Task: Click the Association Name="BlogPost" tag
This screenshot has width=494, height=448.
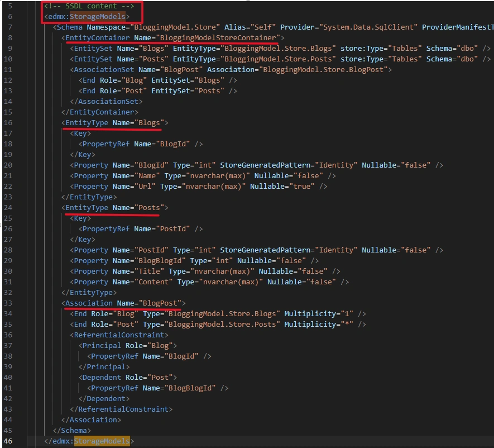Action: click(123, 303)
